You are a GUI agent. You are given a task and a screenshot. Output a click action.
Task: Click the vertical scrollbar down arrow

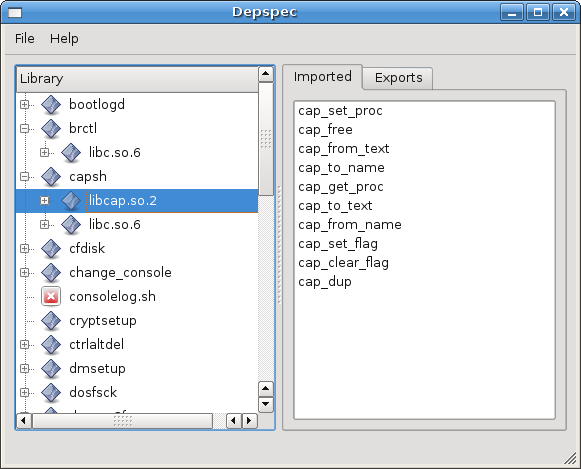pyautogui.click(x=266, y=404)
